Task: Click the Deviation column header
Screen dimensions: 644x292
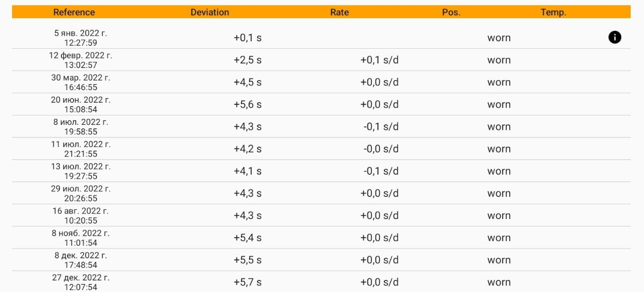Action: pyautogui.click(x=210, y=12)
